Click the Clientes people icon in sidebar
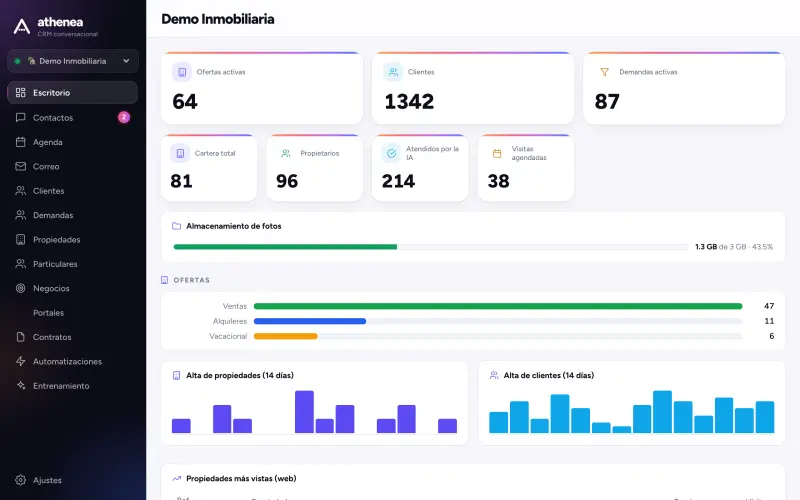This screenshot has height=500, width=800. point(20,191)
